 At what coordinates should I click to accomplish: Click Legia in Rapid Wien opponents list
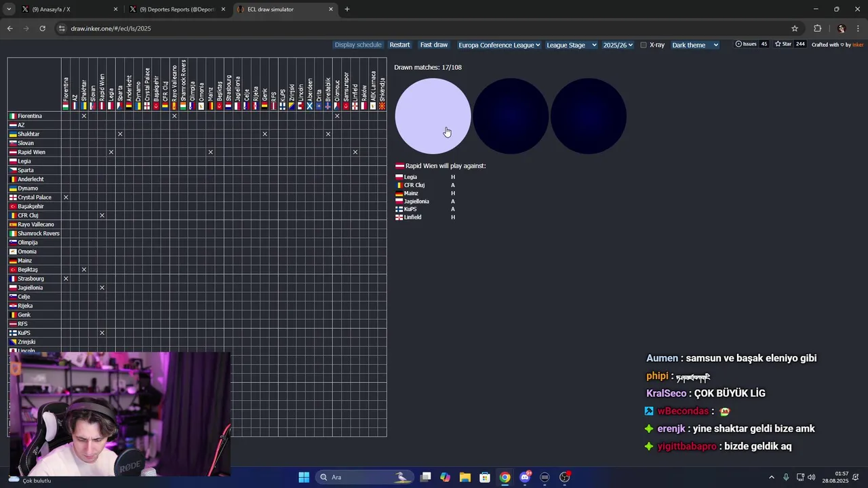(410, 177)
